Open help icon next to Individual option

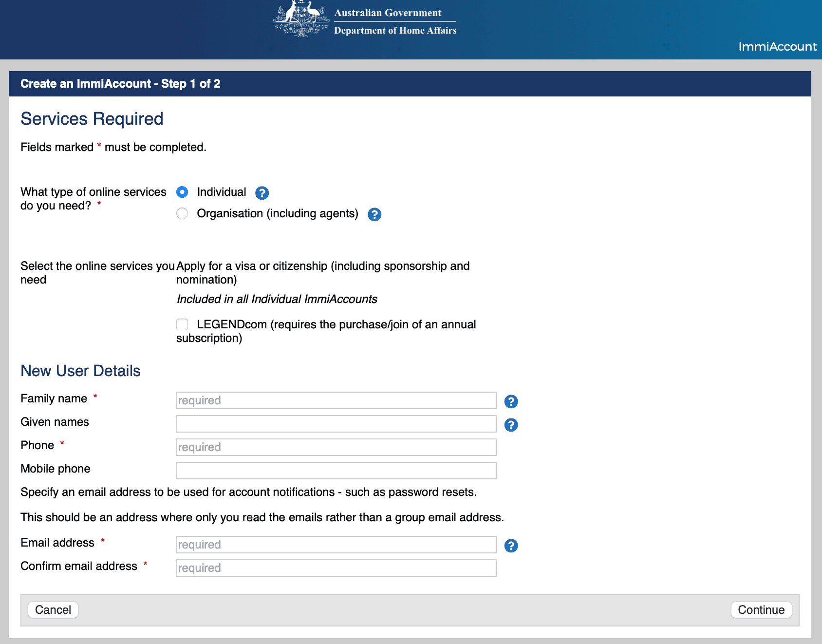pos(262,193)
